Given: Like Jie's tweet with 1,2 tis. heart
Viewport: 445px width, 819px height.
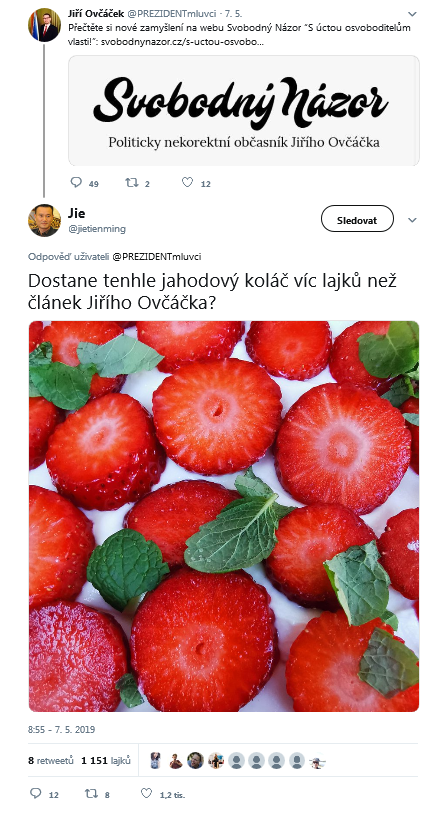Looking at the screenshot, I should 147,793.
